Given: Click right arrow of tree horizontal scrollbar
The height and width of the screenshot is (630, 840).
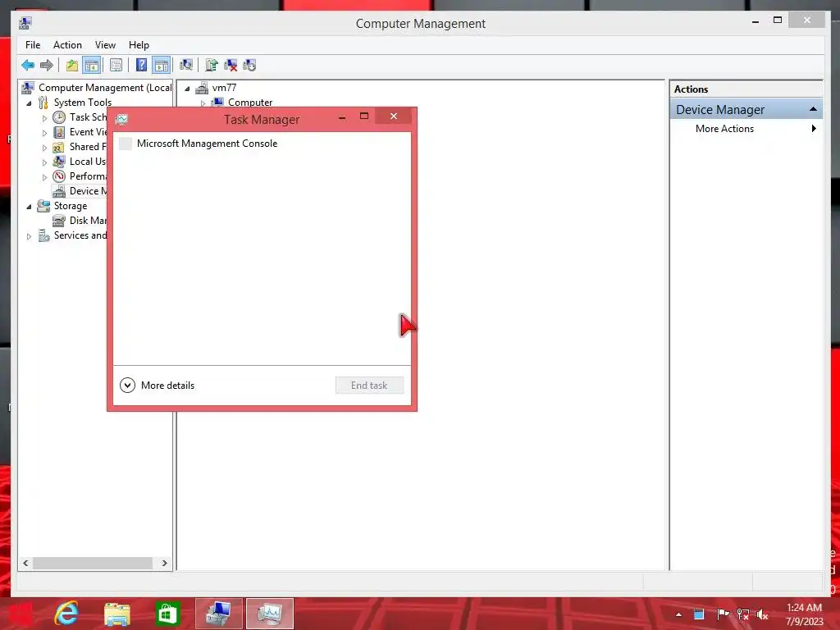Looking at the screenshot, I should tap(164, 563).
